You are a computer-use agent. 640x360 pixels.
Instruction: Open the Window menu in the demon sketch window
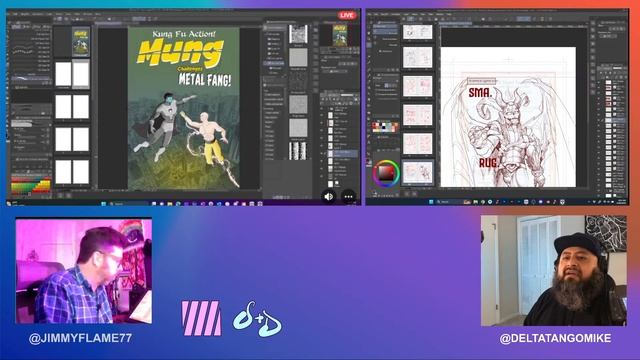pos(440,14)
